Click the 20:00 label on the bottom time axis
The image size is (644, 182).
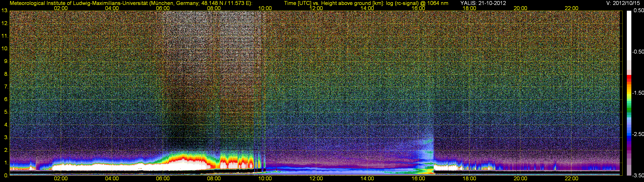click(x=521, y=179)
